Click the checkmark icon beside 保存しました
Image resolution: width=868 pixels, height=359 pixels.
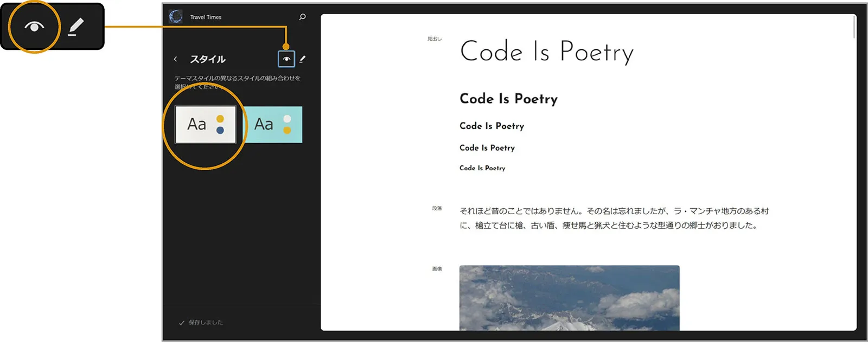(182, 323)
